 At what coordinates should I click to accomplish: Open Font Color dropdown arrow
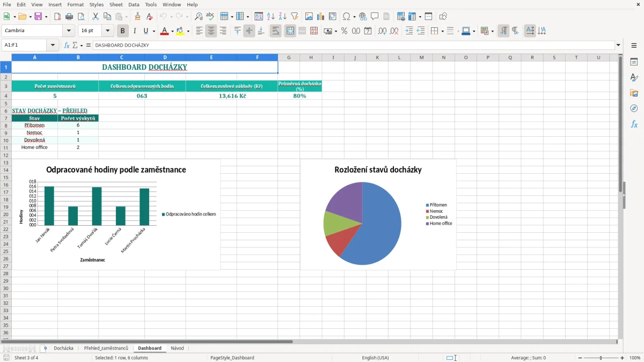click(172, 31)
